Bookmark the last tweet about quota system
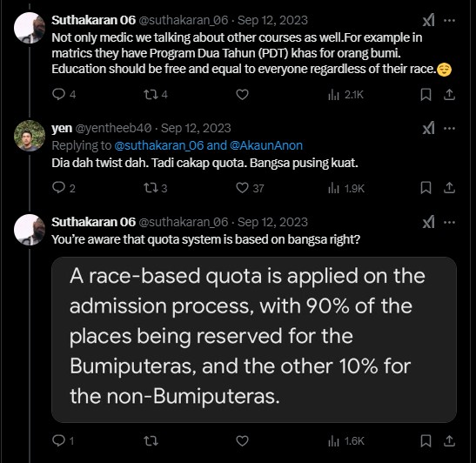This screenshot has height=463, width=476. [426, 441]
